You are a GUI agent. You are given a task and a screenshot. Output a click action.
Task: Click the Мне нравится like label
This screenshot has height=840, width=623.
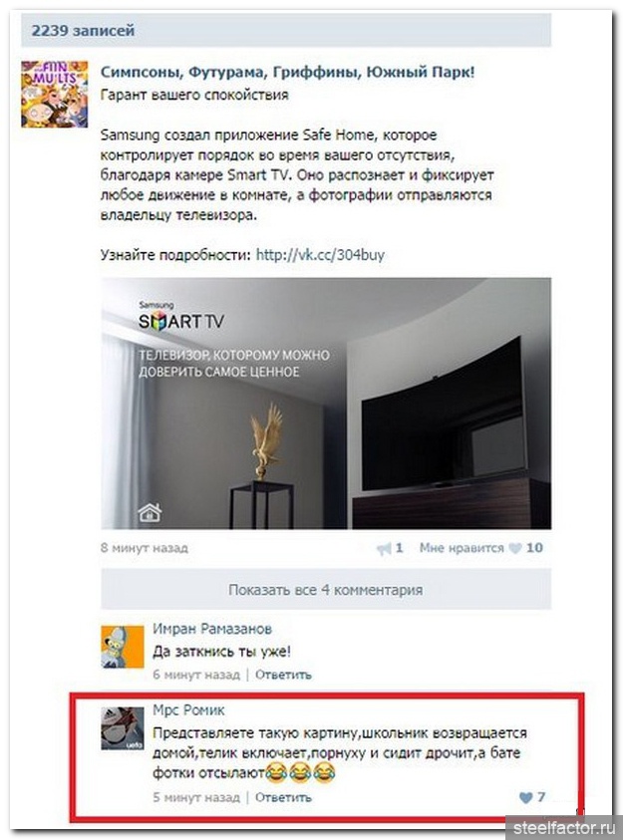click(462, 548)
